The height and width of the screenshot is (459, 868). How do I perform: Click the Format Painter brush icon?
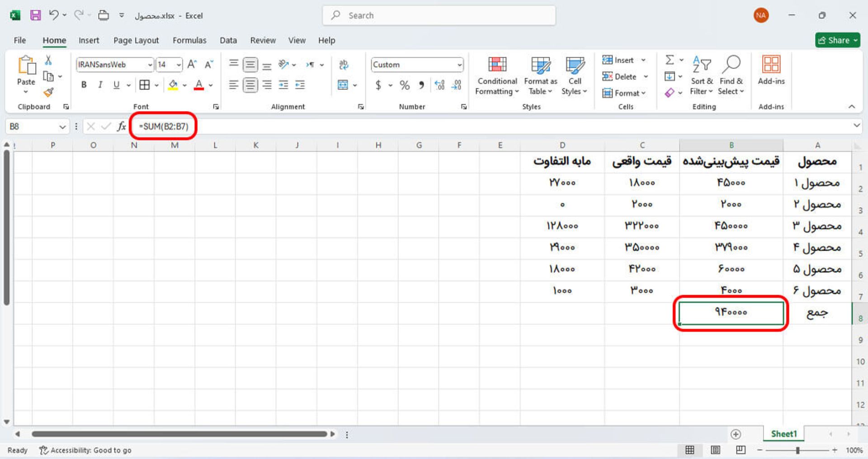[48, 93]
